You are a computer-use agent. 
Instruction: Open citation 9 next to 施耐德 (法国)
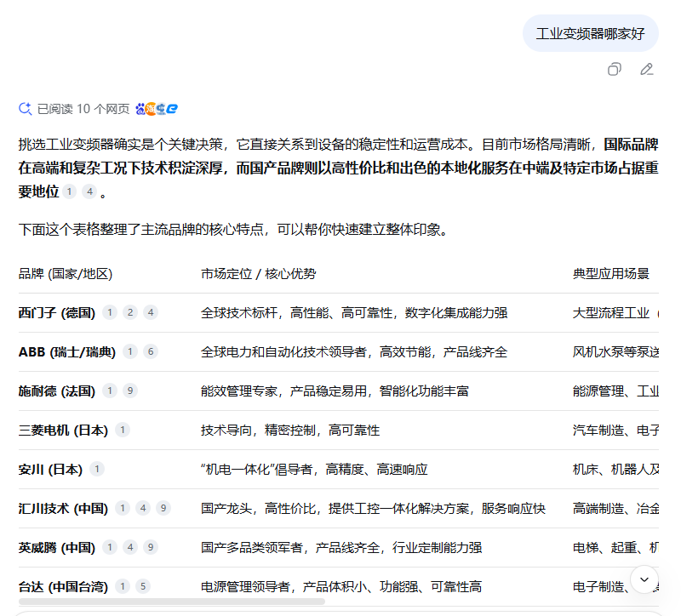tap(130, 391)
